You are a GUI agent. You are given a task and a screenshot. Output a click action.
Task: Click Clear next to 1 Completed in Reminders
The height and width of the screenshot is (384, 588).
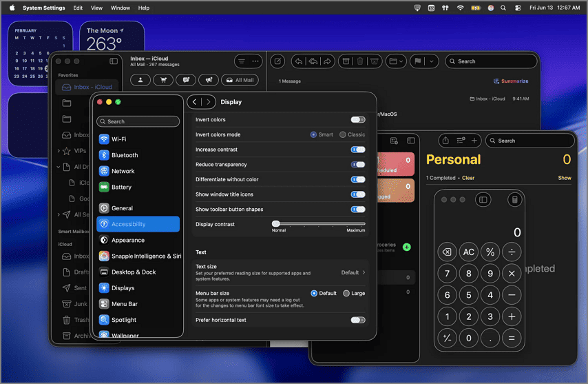pyautogui.click(x=468, y=178)
